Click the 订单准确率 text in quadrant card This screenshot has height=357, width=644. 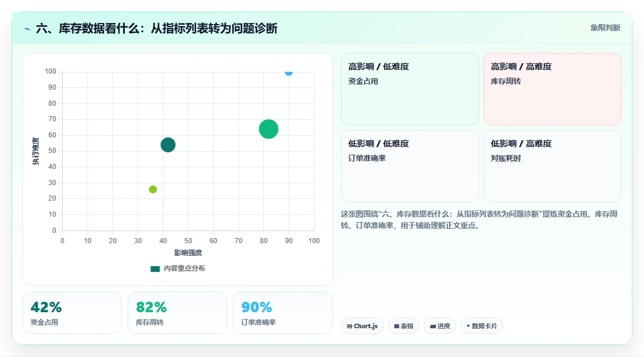tap(367, 158)
